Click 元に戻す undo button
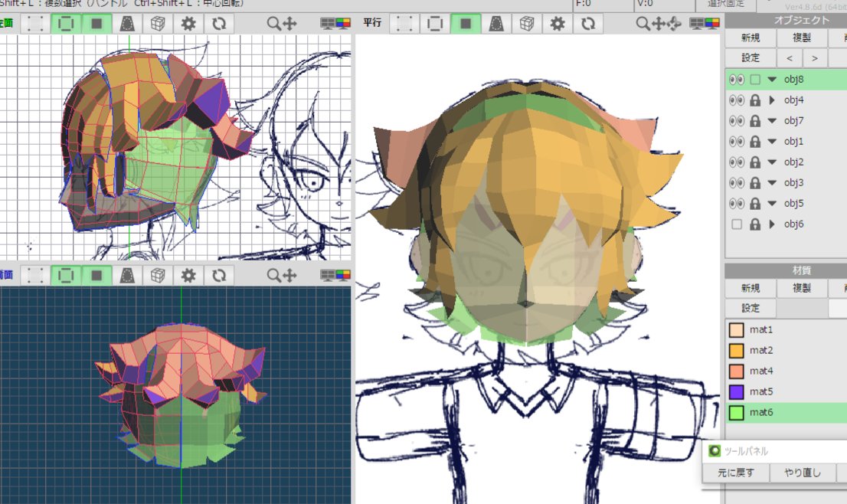Screen dimensions: 847x504 point(736,473)
